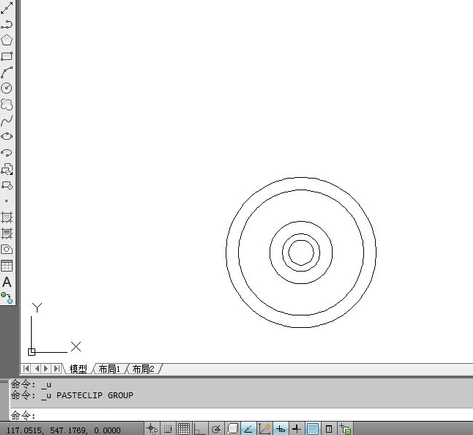This screenshot has width=473, height=435.
Task: Jump to the first layout tab arrow
Action: coord(26,369)
